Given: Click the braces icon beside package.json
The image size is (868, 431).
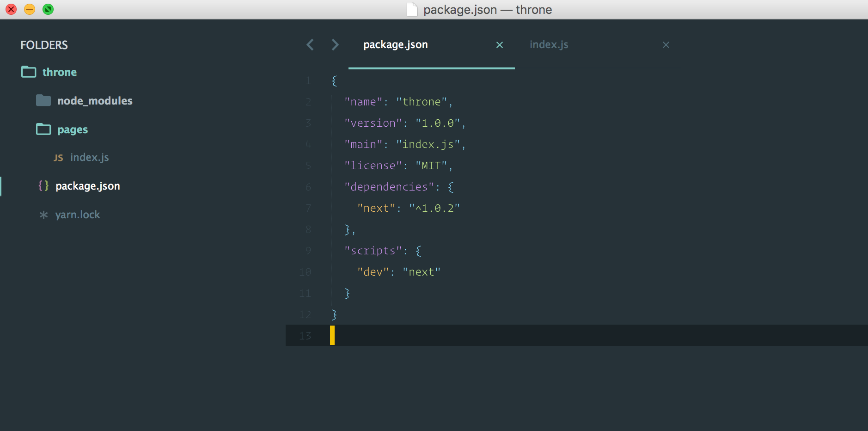Looking at the screenshot, I should click(43, 186).
